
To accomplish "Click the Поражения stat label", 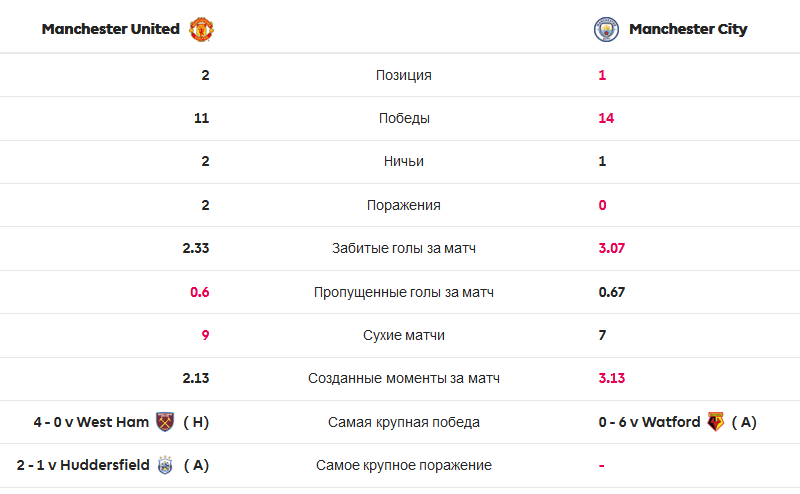I will pos(404,205).
